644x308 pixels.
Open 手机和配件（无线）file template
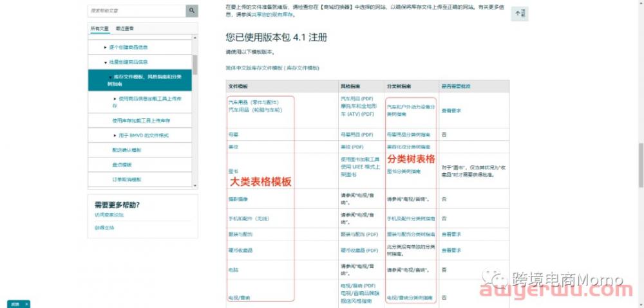pyautogui.click(x=249, y=219)
